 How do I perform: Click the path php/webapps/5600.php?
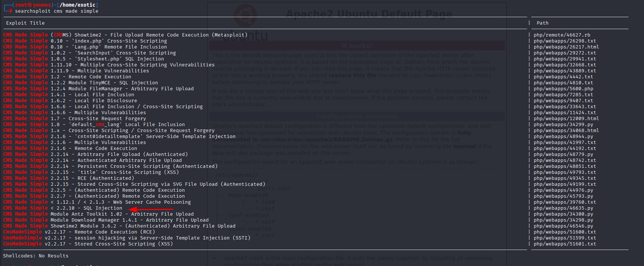(563, 89)
